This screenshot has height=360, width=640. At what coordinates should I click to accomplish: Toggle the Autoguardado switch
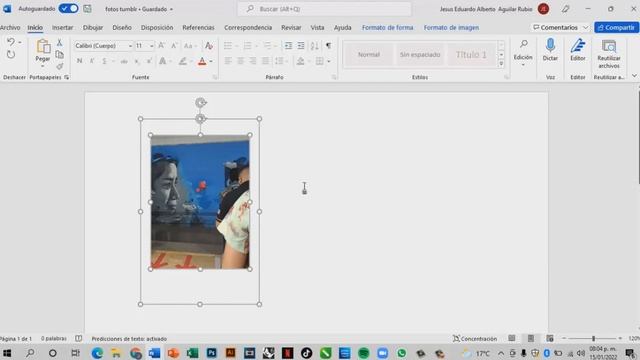[68, 9]
